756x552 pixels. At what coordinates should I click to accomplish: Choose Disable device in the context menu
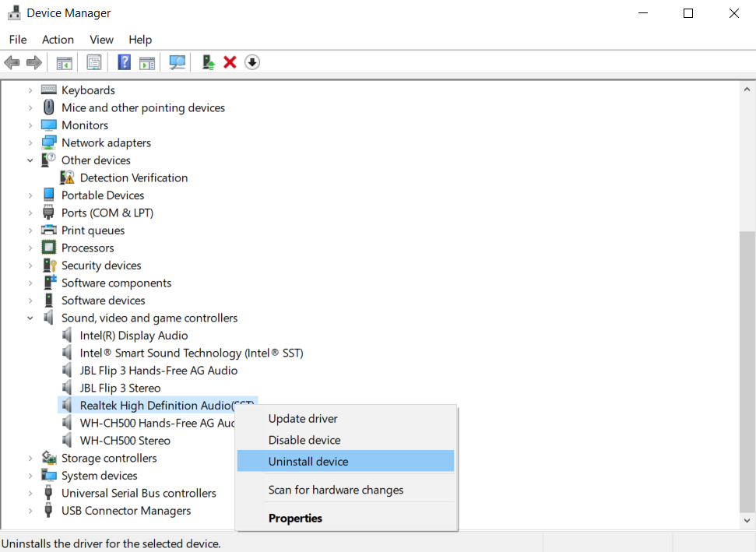point(346,440)
